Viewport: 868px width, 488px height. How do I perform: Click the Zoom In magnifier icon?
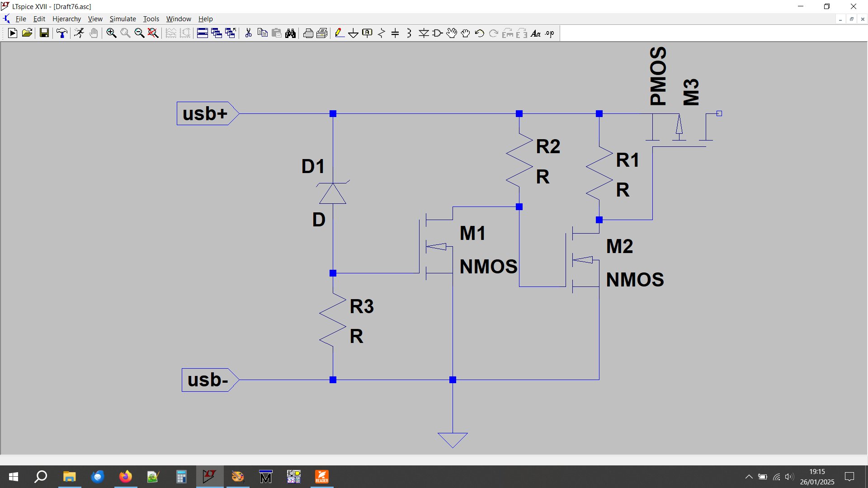[111, 33]
